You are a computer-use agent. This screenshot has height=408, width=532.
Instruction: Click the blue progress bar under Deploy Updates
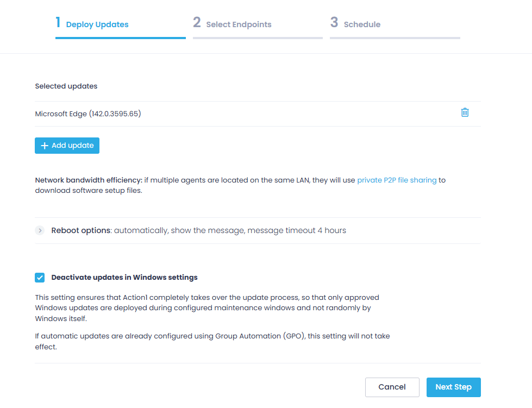pos(120,38)
